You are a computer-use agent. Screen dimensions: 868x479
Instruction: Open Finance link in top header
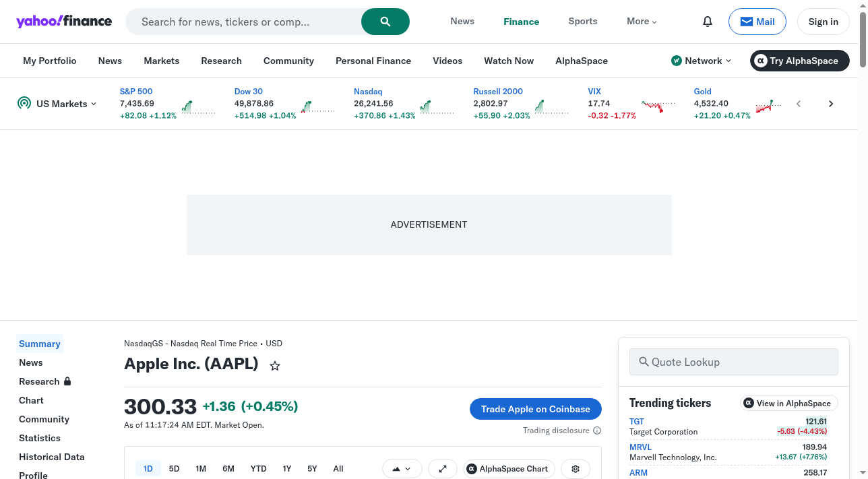(x=522, y=22)
